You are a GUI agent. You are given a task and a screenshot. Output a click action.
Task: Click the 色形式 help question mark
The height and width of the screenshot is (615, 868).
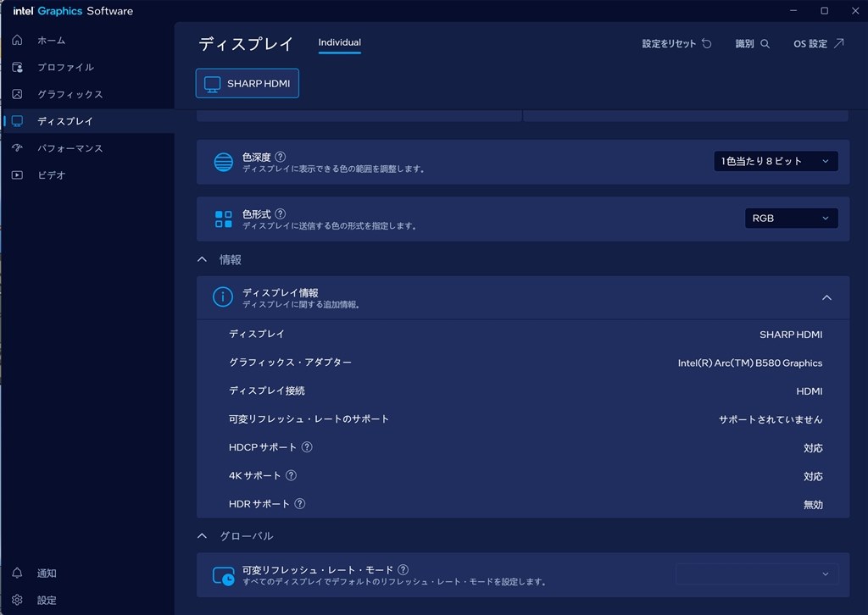pyautogui.click(x=280, y=213)
